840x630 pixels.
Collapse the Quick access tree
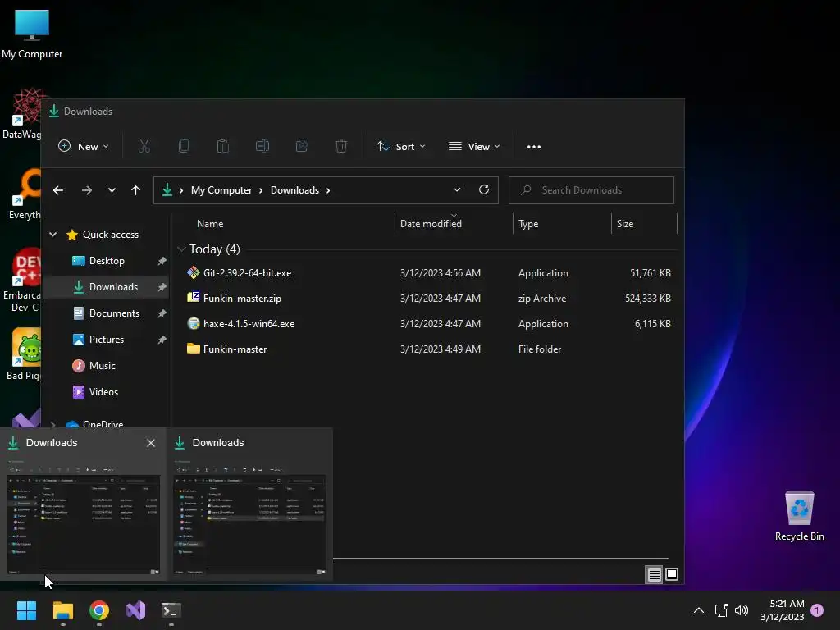tap(53, 234)
